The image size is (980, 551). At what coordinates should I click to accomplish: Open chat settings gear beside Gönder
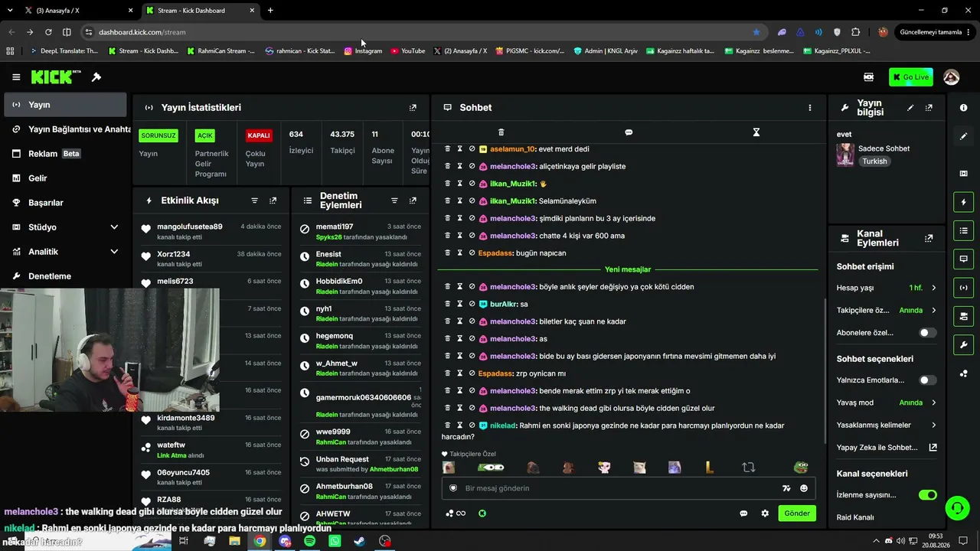click(764, 514)
